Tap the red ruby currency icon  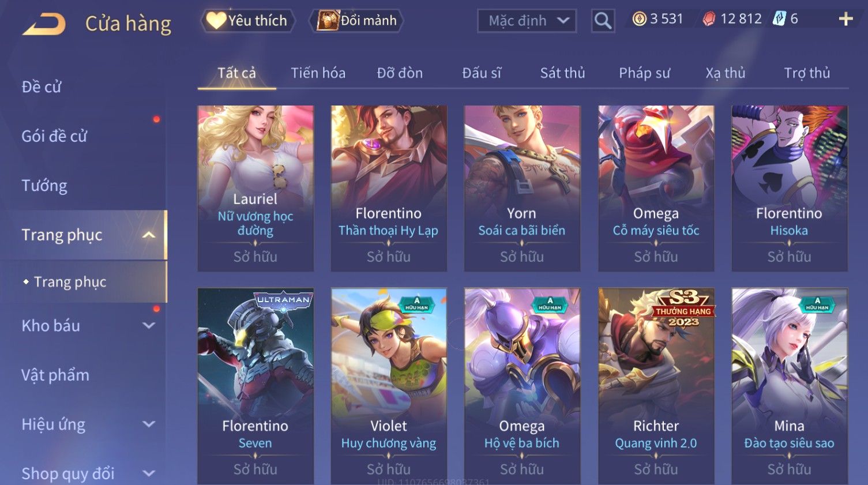coord(709,20)
